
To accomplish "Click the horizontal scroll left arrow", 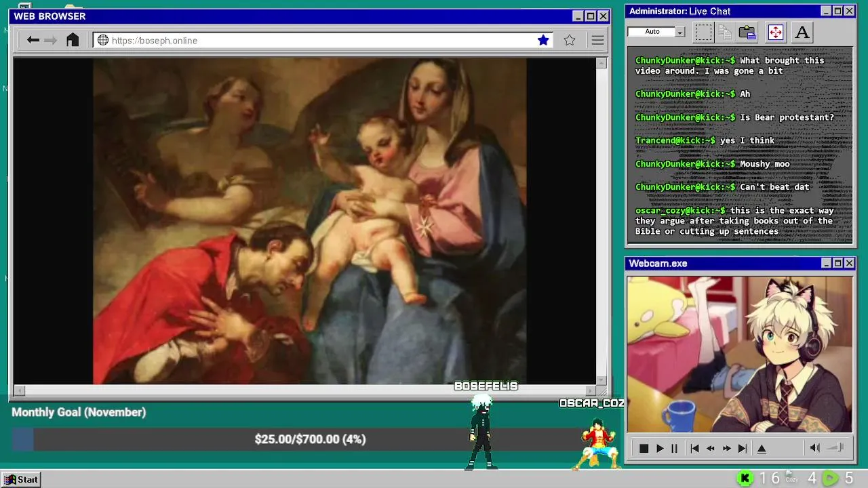I will pos(19,390).
